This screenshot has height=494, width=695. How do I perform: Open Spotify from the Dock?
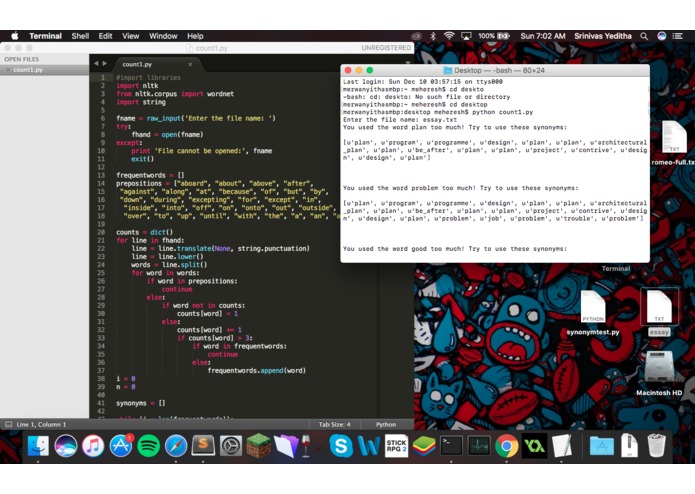[x=148, y=446]
